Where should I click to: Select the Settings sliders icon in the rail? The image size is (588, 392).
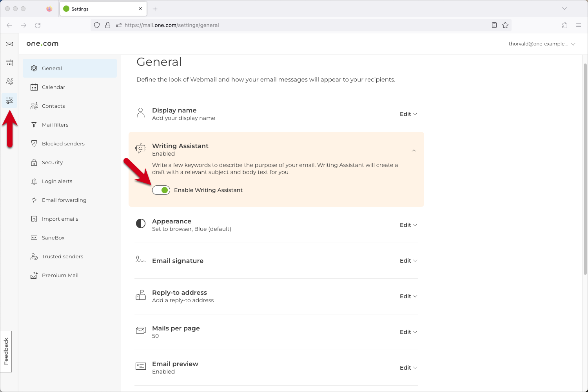[9, 100]
